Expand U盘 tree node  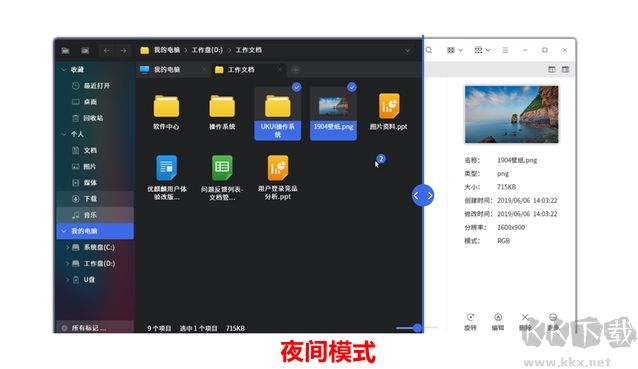[x=67, y=279]
